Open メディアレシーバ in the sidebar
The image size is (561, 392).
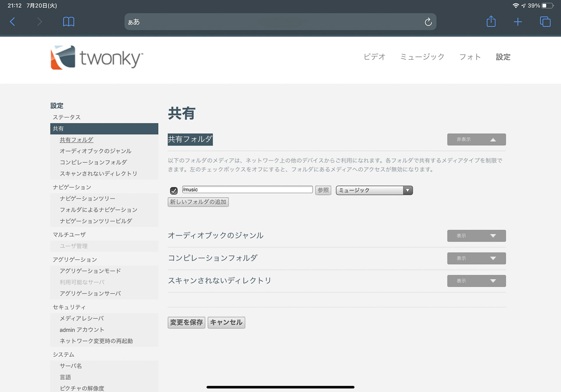pyautogui.click(x=82, y=318)
